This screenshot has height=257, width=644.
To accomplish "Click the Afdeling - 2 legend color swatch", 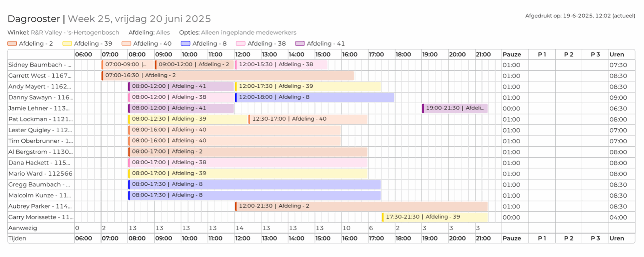I will (12, 43).
